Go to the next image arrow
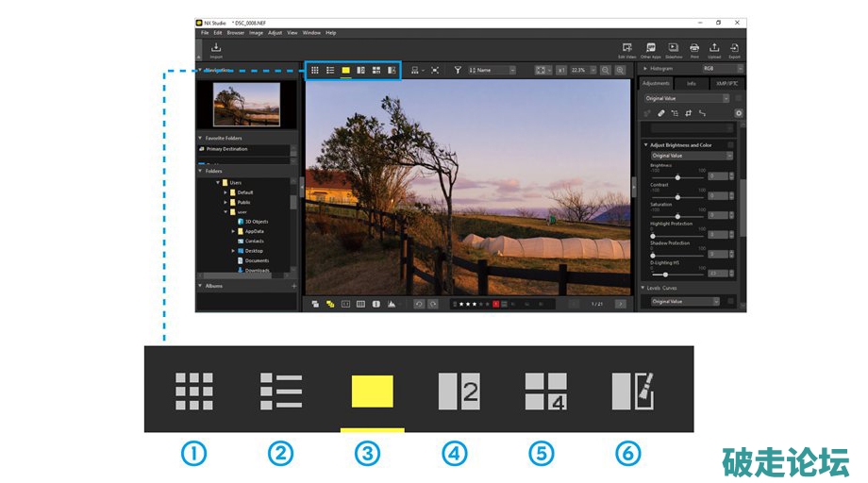Viewport: 868px width, 483px height. tap(621, 304)
